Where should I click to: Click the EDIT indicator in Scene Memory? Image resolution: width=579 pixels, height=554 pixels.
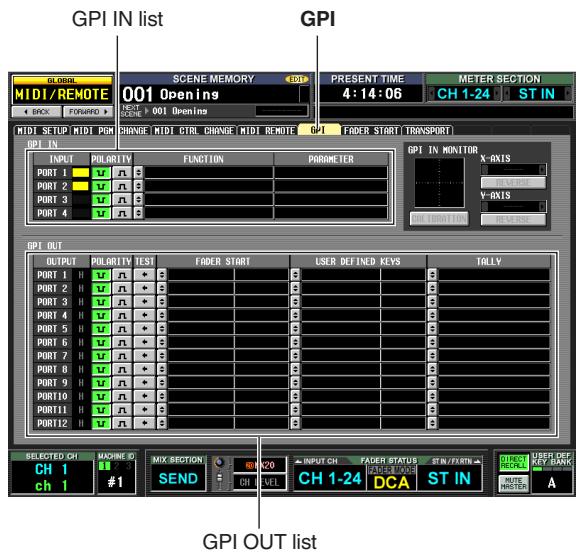[x=297, y=79]
